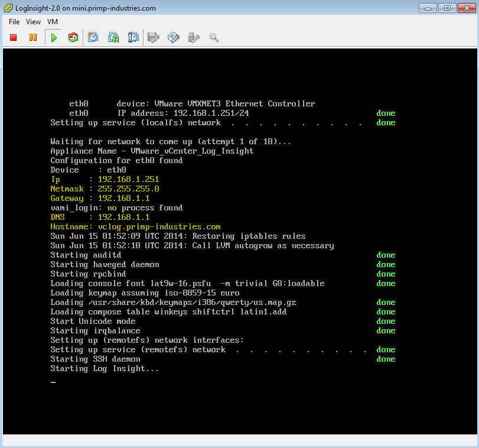Click the floppy device connect icon
Viewport: 479px width, 448px height.
[x=154, y=38]
